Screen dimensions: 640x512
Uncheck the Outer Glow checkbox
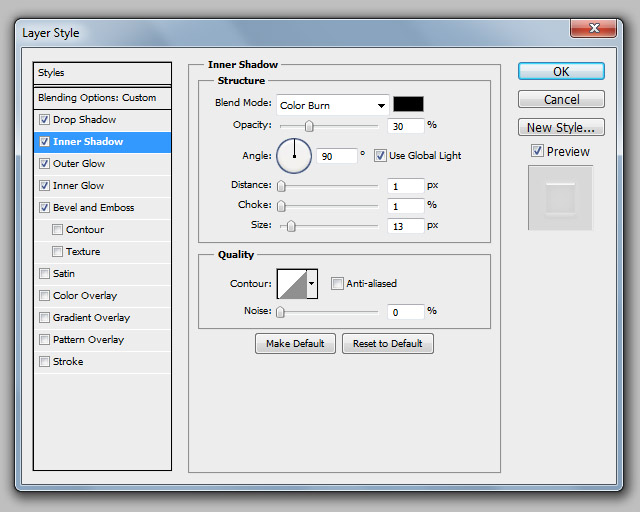click(44, 164)
